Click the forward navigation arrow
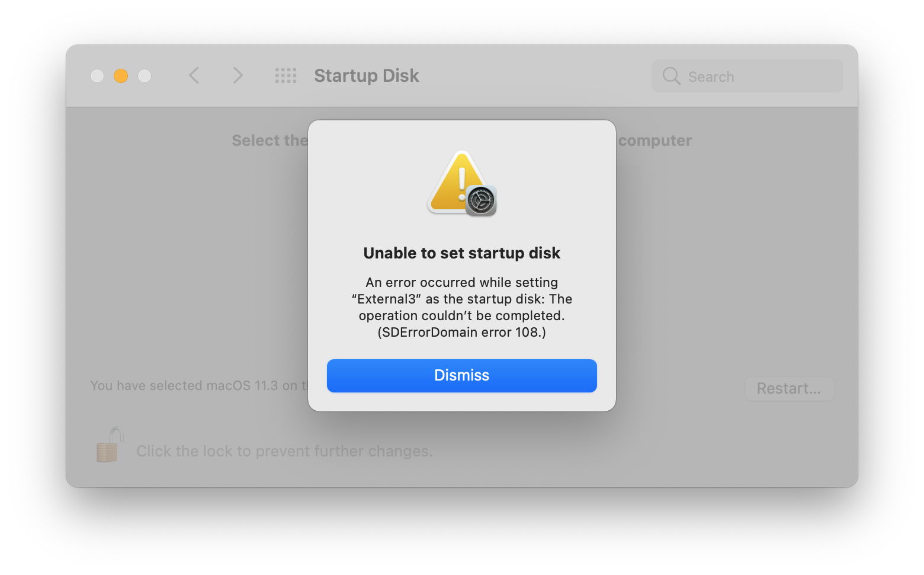 pyautogui.click(x=237, y=75)
